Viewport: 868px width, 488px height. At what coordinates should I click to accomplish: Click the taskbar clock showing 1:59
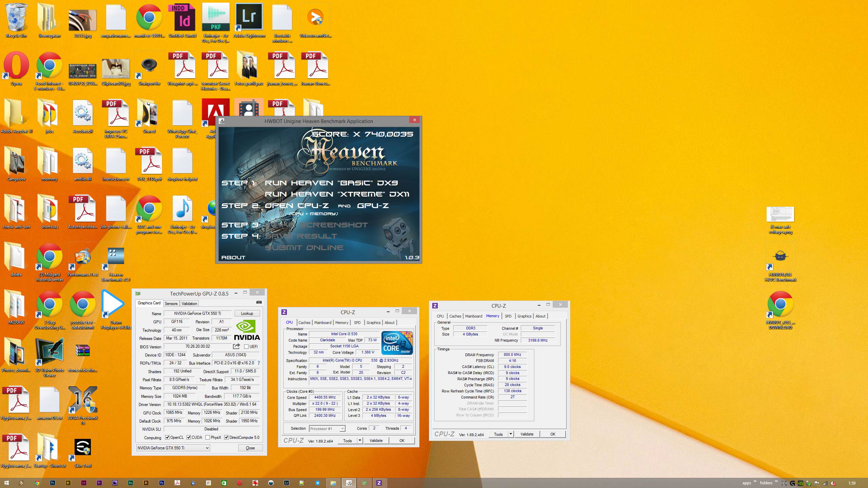coord(852,483)
